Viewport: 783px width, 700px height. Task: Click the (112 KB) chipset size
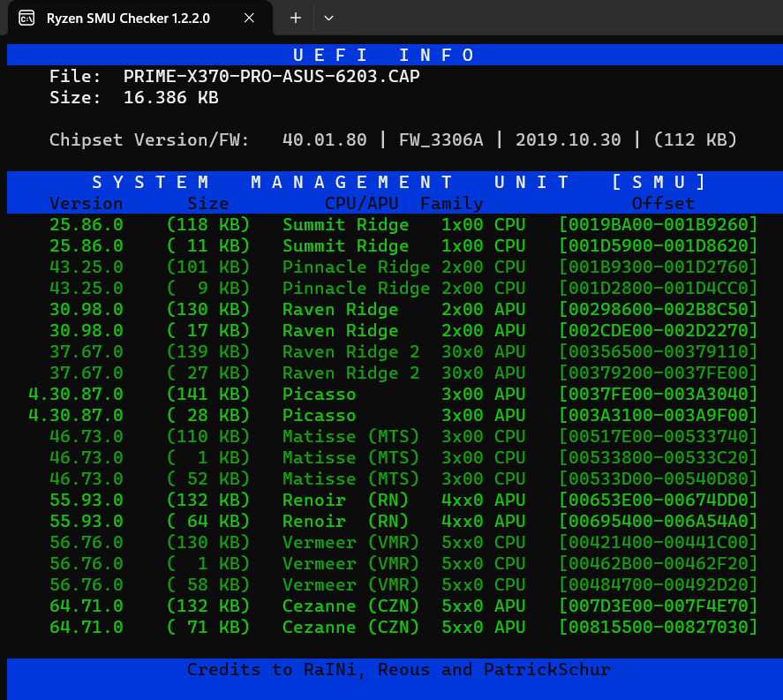click(x=695, y=139)
